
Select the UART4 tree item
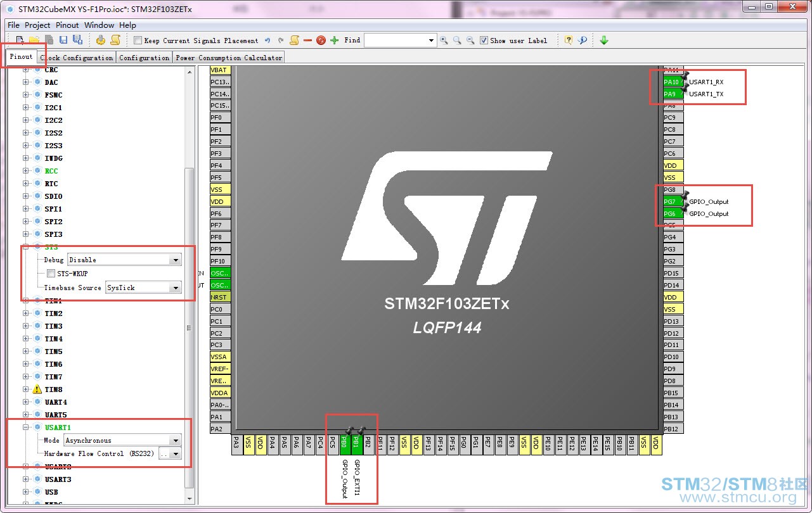click(x=56, y=402)
